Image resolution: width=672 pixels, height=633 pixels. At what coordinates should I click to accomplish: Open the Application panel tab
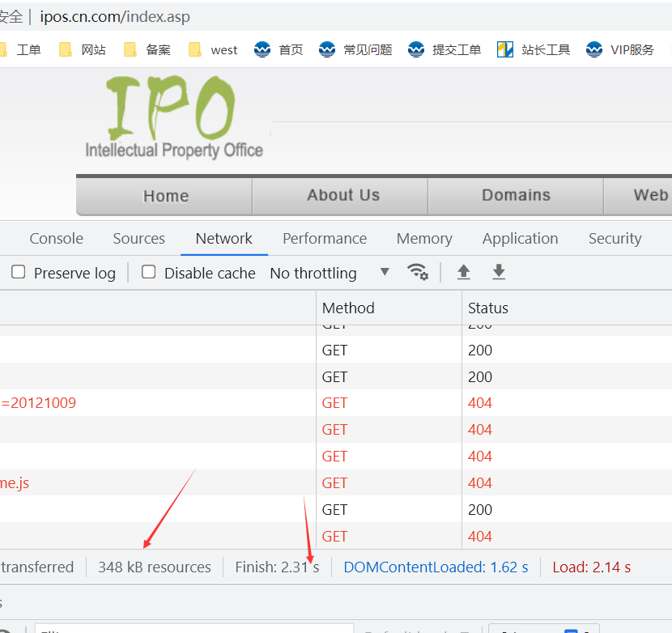520,238
